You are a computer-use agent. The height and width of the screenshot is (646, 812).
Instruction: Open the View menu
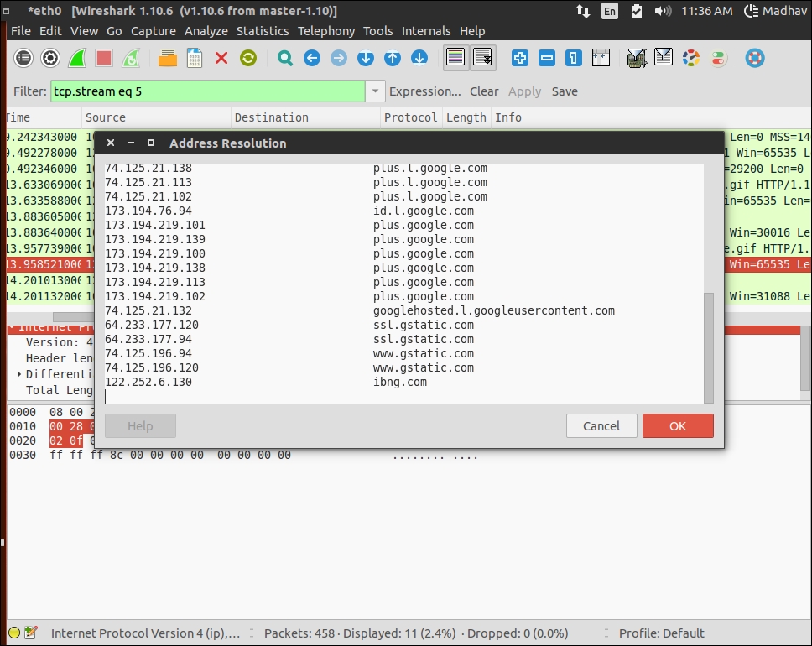(85, 31)
